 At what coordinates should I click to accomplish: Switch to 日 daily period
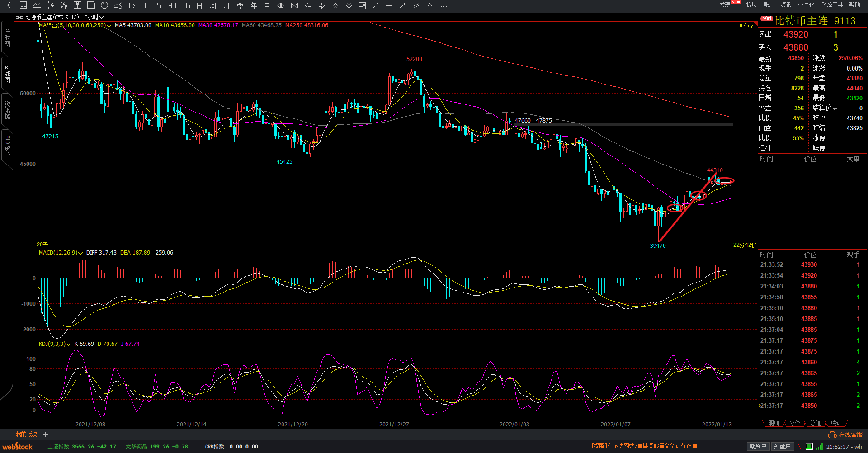tap(199, 6)
